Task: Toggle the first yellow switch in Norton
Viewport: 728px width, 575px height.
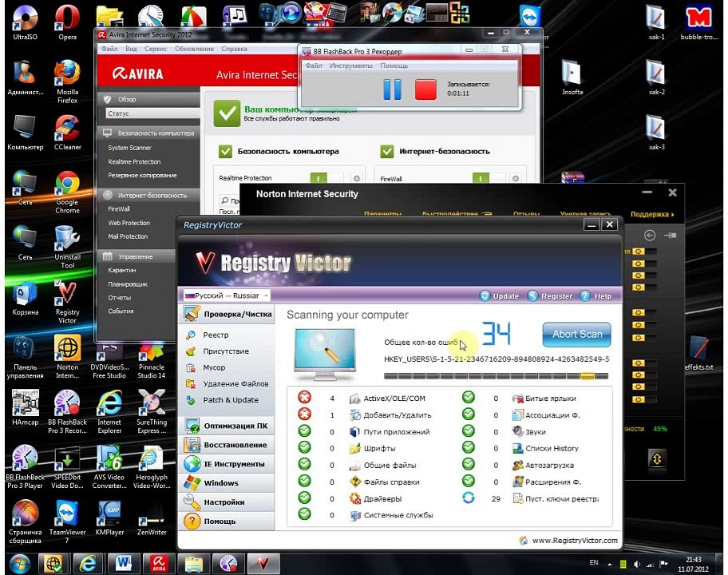Action: 644,252
